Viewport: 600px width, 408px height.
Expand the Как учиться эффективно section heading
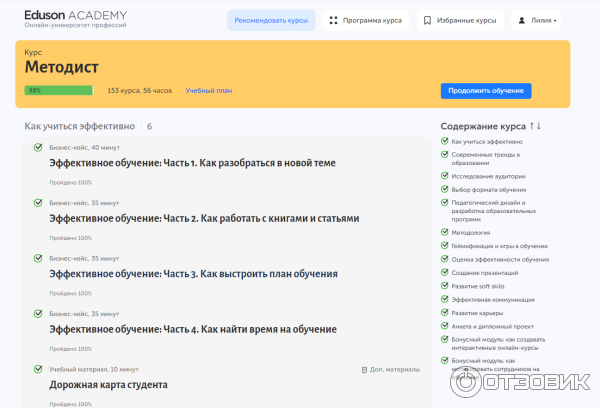(x=79, y=127)
